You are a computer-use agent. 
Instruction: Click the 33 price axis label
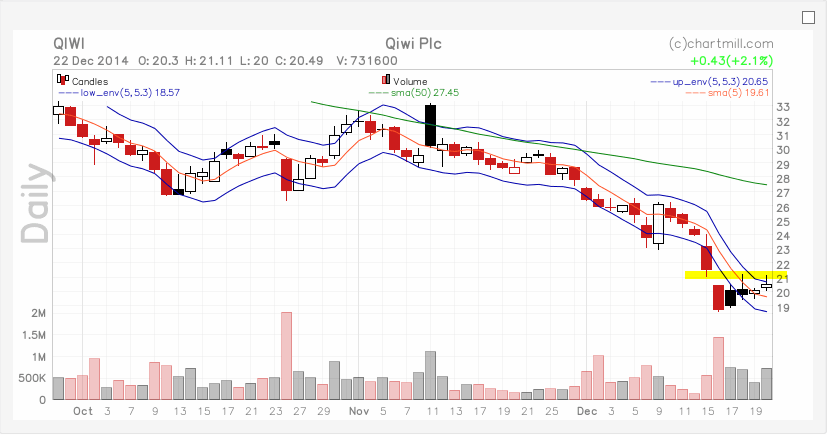(x=783, y=107)
